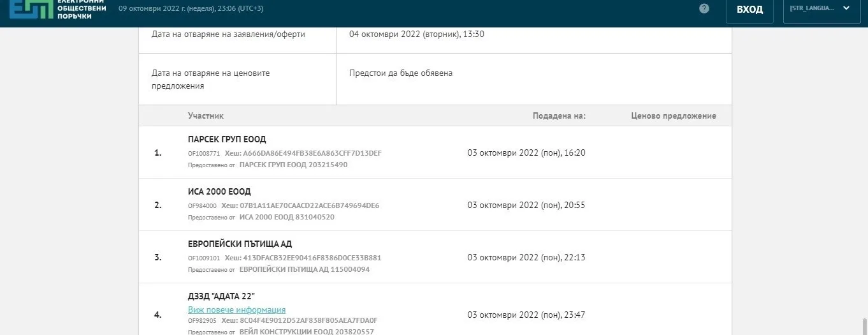Viewport: 868px width, 335px height.
Task: Click offer ID OF982905
Action: point(202,320)
